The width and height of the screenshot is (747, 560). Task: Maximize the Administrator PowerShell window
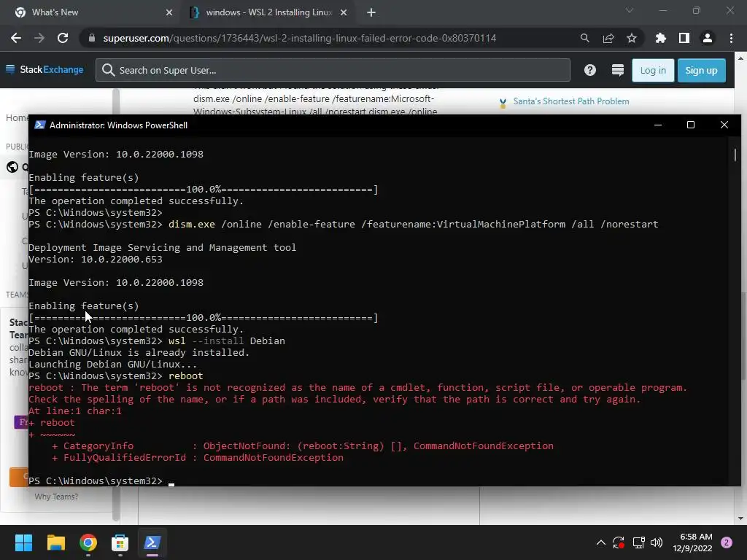pyautogui.click(x=691, y=125)
